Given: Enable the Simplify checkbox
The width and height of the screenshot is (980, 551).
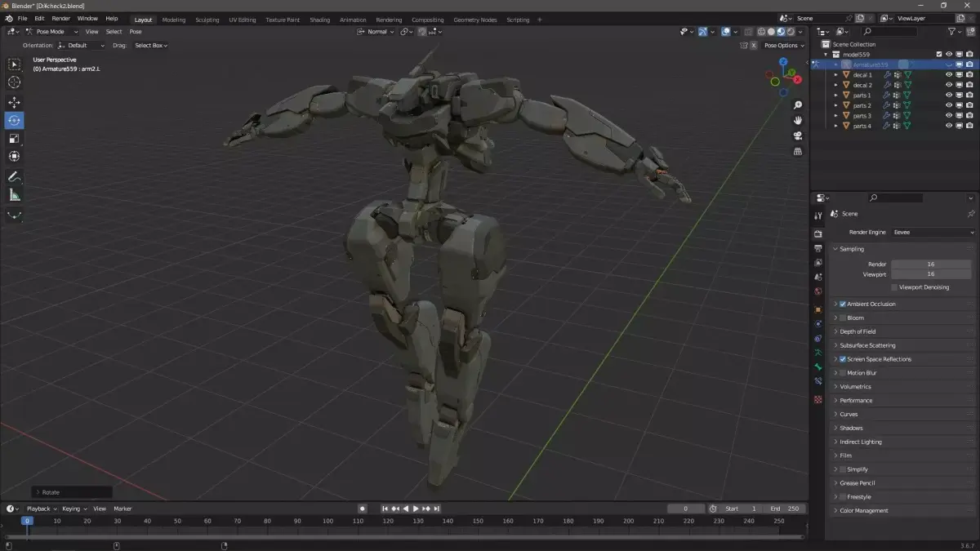Looking at the screenshot, I should (x=843, y=469).
